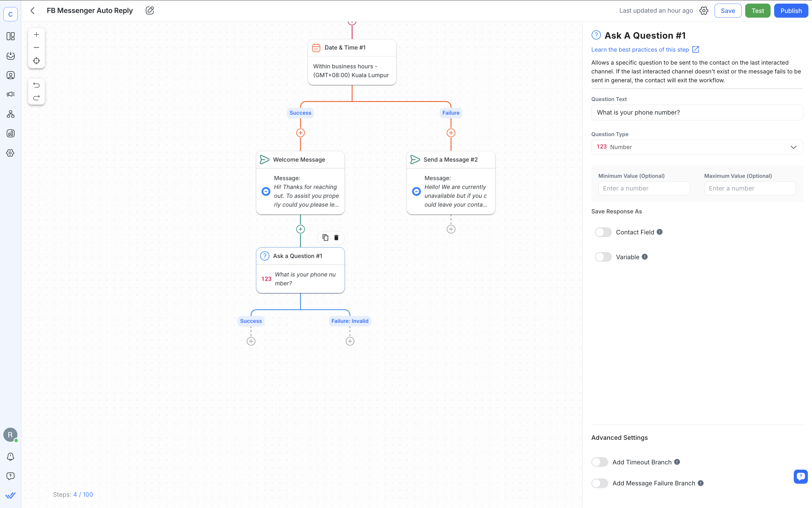Zoom in on the workflow canvas
Viewport: 812px width, 508px height.
36,34
